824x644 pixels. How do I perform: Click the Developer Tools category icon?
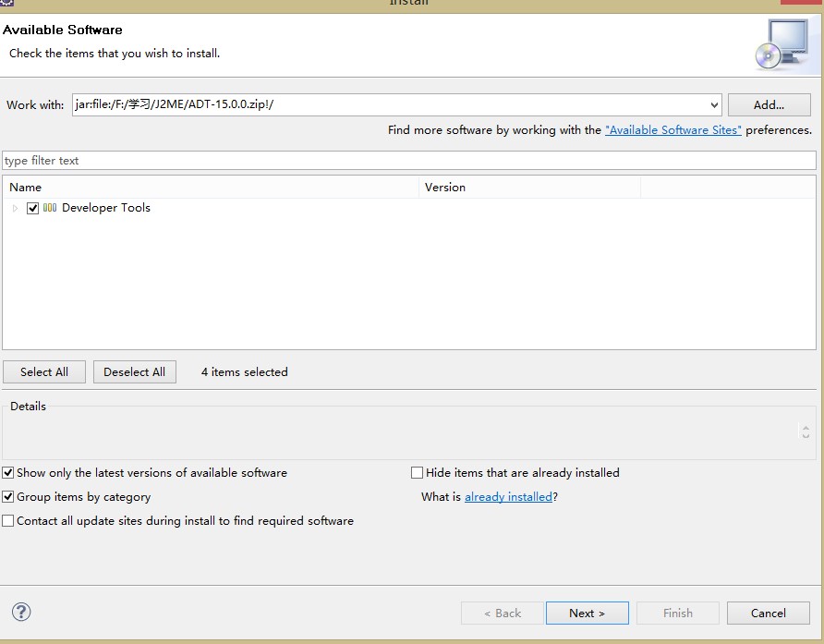click(50, 208)
